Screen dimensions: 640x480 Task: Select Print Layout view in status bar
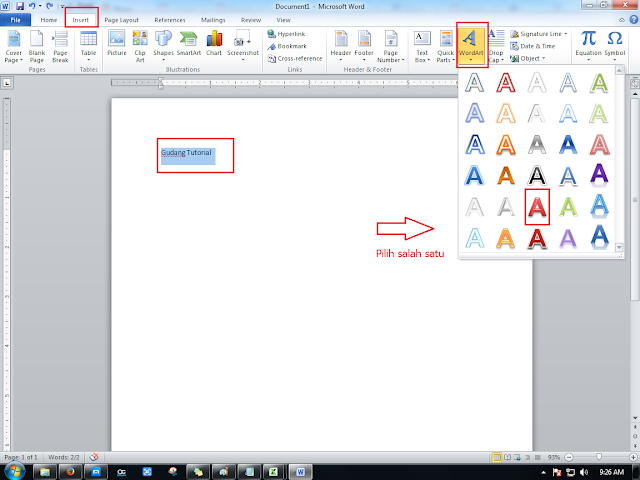(x=496, y=457)
